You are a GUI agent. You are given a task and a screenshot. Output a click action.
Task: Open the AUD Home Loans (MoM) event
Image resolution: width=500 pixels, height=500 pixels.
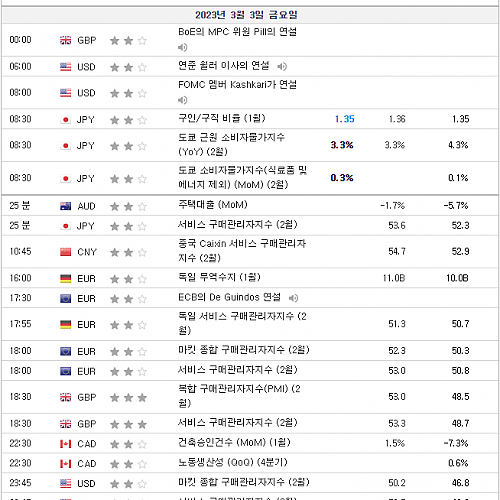[213, 205]
